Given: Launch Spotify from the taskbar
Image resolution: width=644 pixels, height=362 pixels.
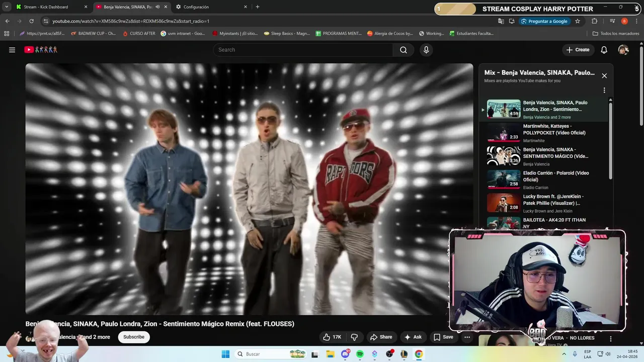Looking at the screenshot, I should coord(360,354).
